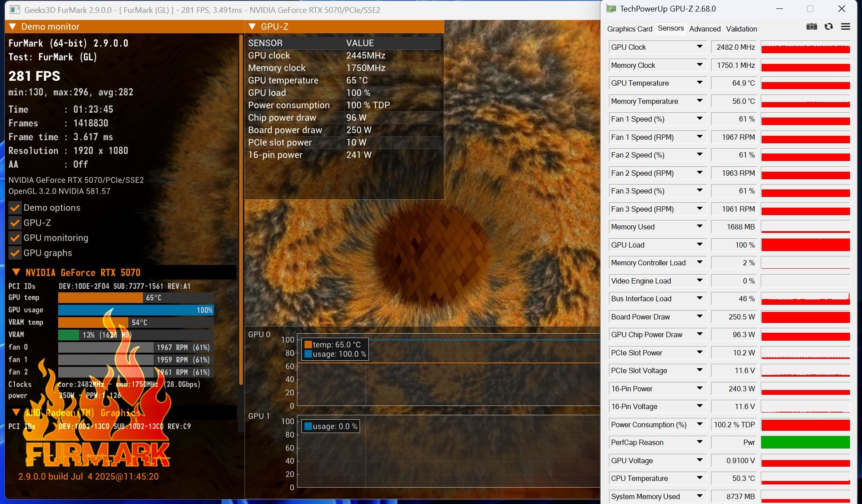Click the GPU-Z refresh icon

(828, 27)
